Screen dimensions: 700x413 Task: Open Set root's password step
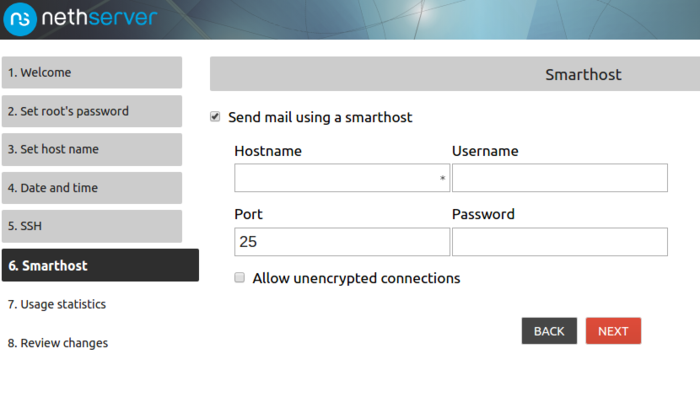point(91,111)
